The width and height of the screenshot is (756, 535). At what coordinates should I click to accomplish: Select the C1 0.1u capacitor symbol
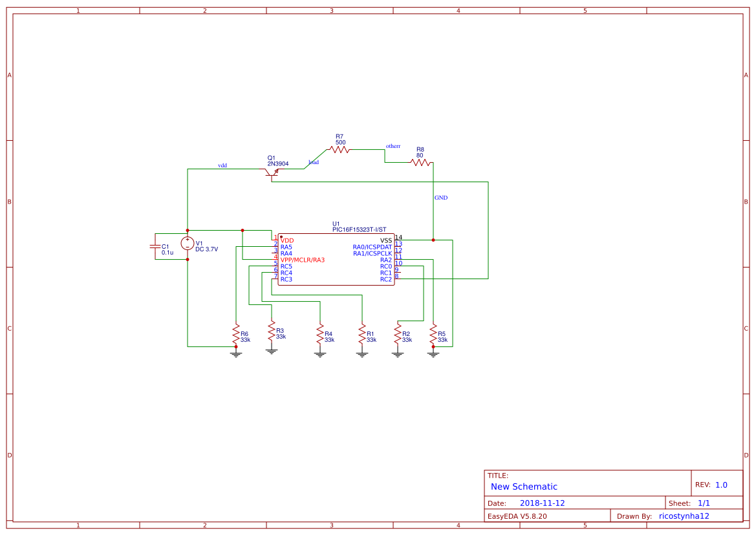157,247
